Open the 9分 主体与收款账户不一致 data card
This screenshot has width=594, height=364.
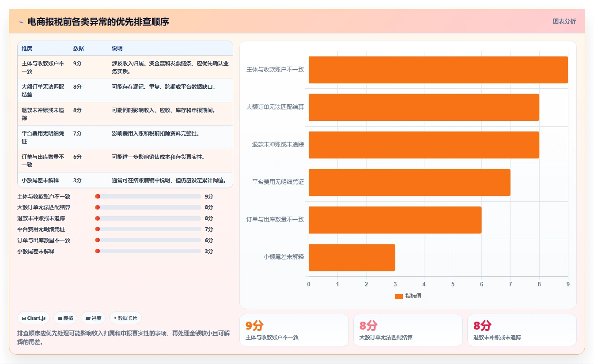click(x=294, y=330)
